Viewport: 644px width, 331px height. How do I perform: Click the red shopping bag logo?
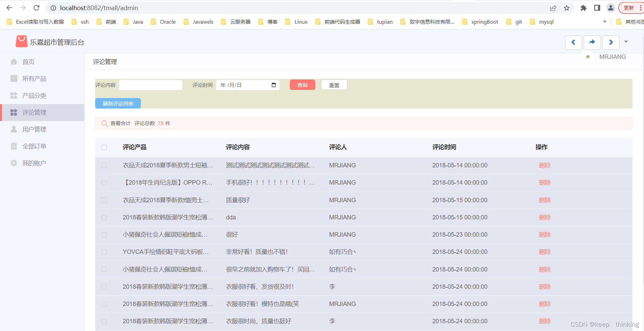(x=21, y=41)
